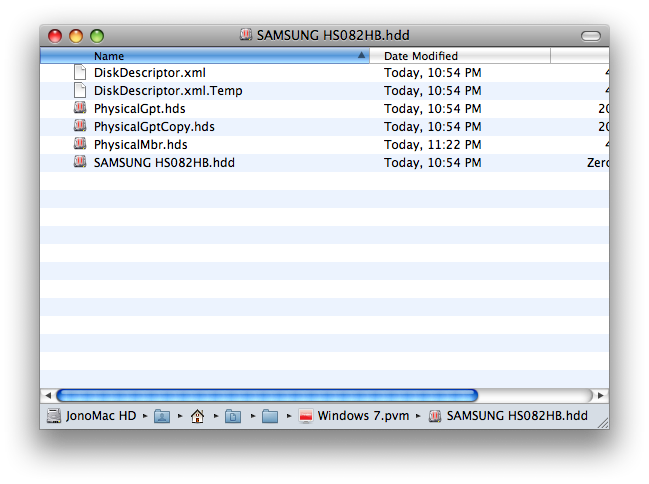Click SAMSUNG HS082HB.hdd label in path bar

[517, 416]
